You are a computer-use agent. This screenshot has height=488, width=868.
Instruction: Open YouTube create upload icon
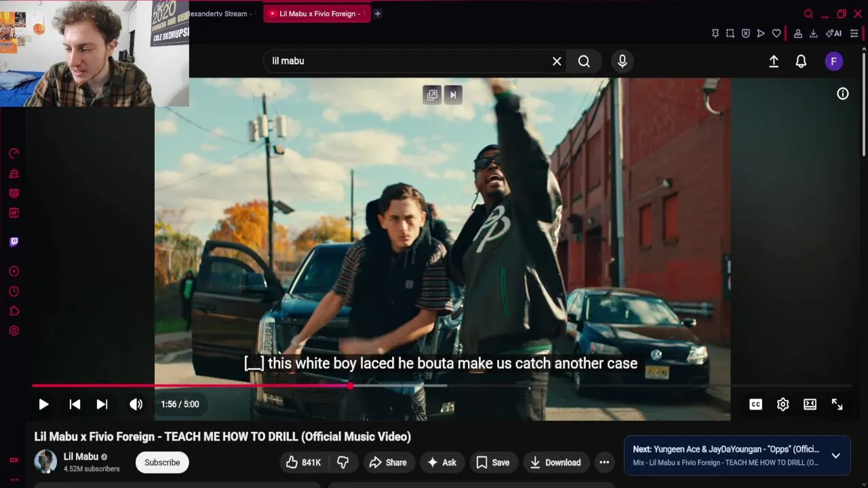click(774, 61)
